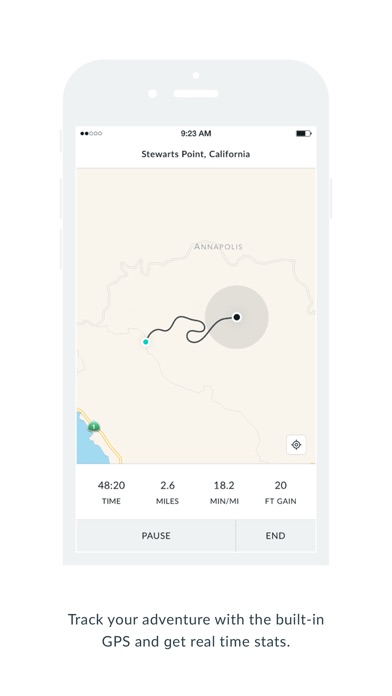Click the Annapolis map label
The height and width of the screenshot is (696, 392).
(x=218, y=246)
